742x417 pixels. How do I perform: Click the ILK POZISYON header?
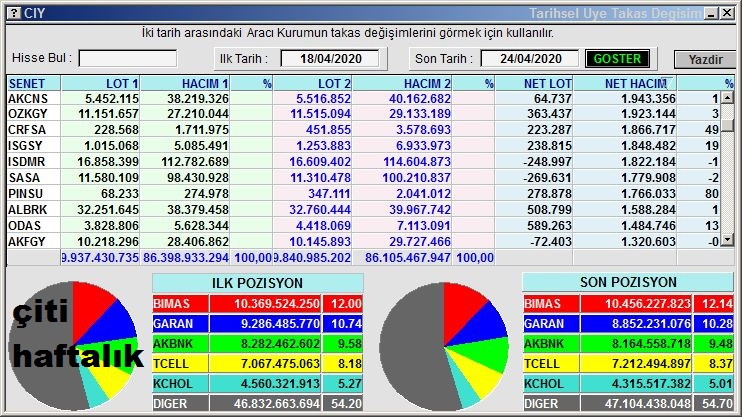pos(257,283)
